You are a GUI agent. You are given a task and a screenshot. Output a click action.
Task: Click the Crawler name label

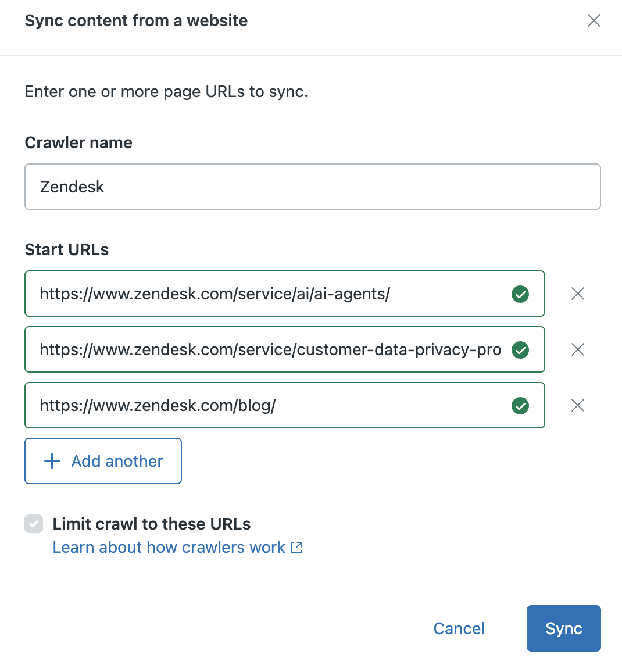click(x=78, y=142)
